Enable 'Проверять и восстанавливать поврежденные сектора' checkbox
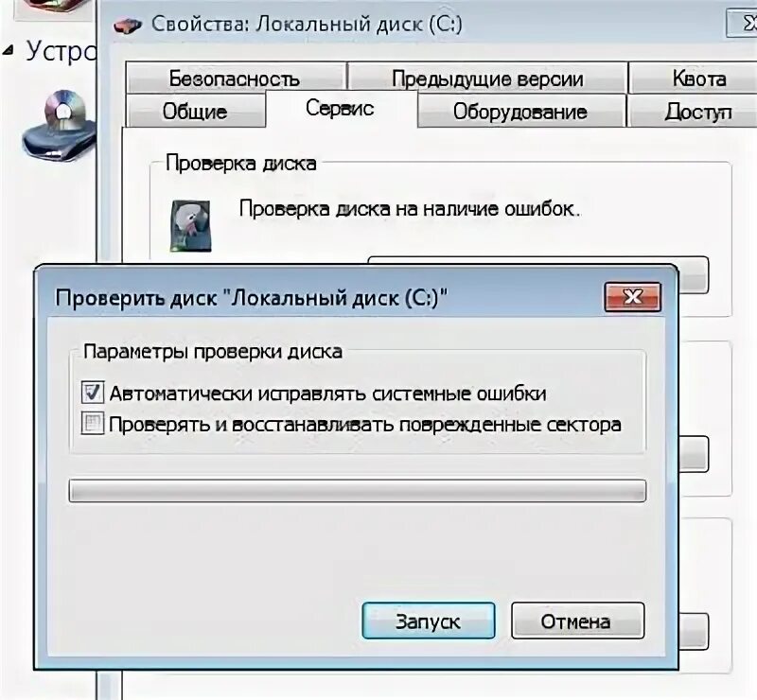 92,424
